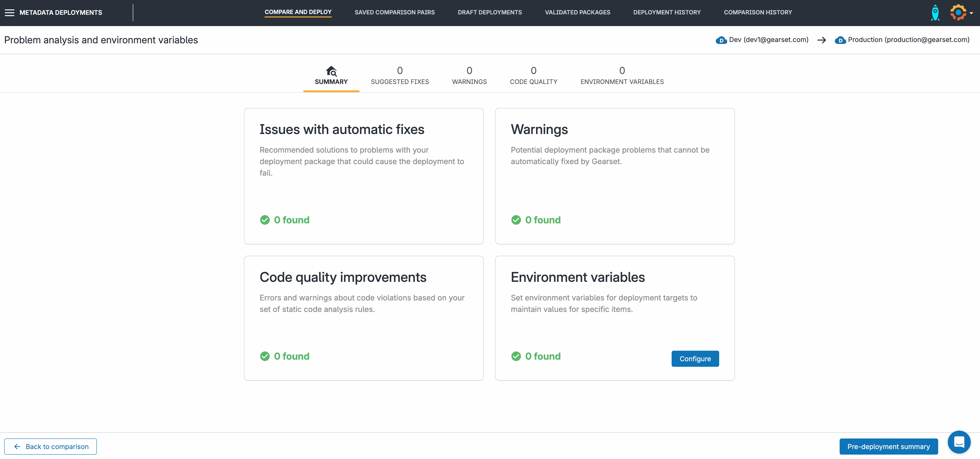
Task: Click the back arrow on Back to comparison
Action: coord(17,447)
